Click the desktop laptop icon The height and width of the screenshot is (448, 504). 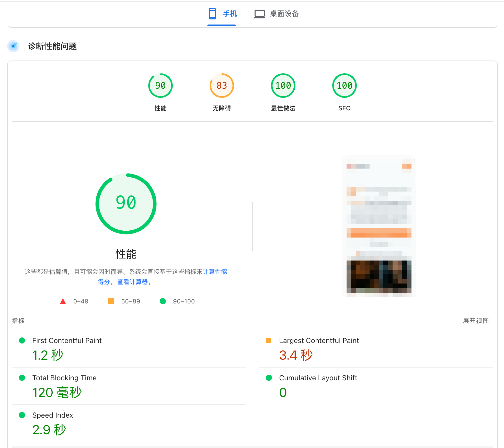[x=259, y=14]
